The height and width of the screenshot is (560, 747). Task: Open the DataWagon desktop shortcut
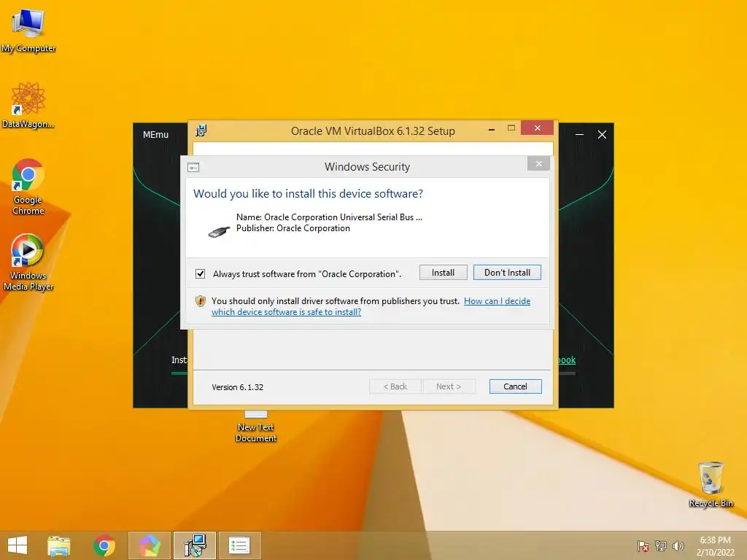(x=28, y=105)
